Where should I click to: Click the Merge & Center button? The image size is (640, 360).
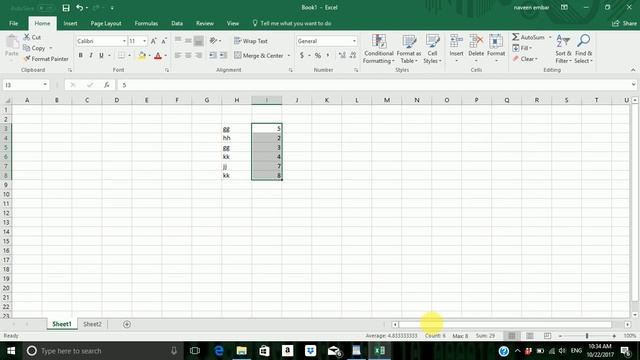(x=259, y=56)
